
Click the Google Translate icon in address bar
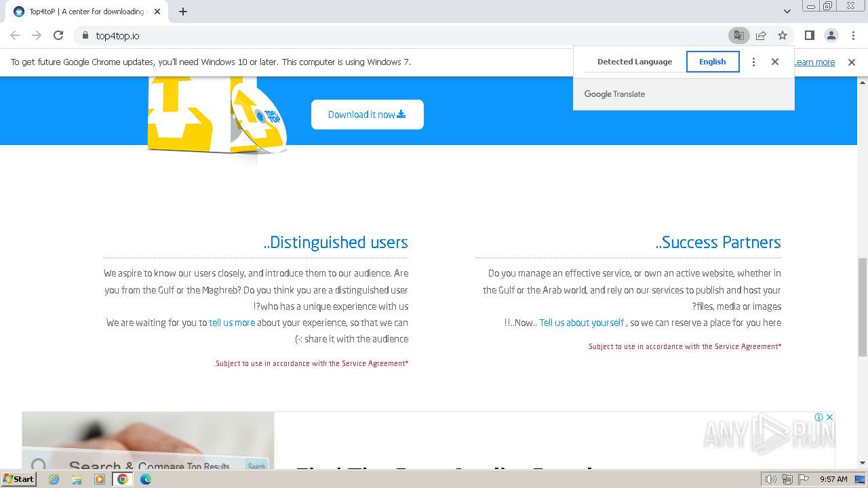click(x=739, y=35)
